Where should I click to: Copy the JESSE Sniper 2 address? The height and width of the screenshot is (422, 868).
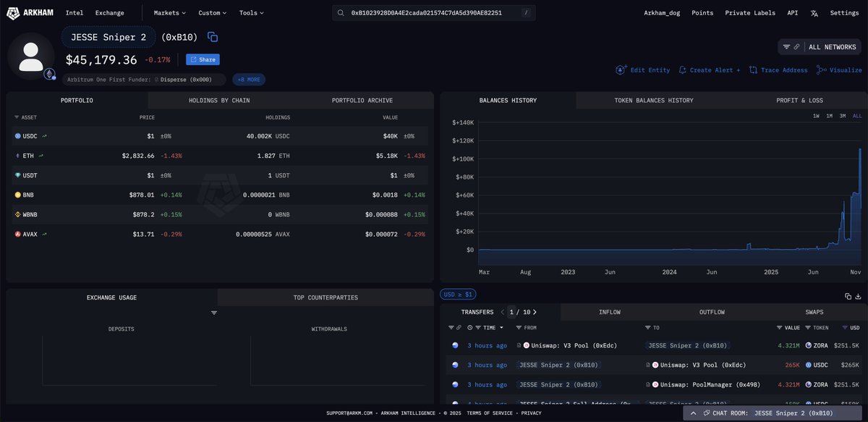pos(213,37)
